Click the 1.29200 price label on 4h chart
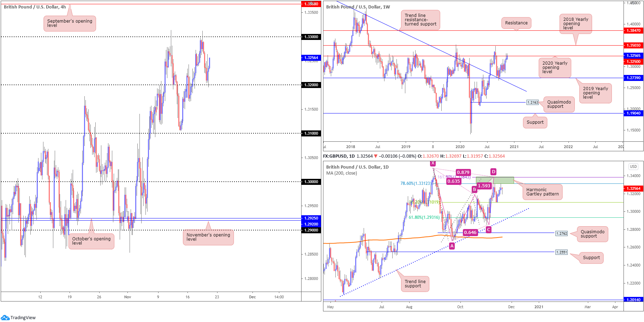The width and height of the screenshot is (644, 322). point(311,224)
